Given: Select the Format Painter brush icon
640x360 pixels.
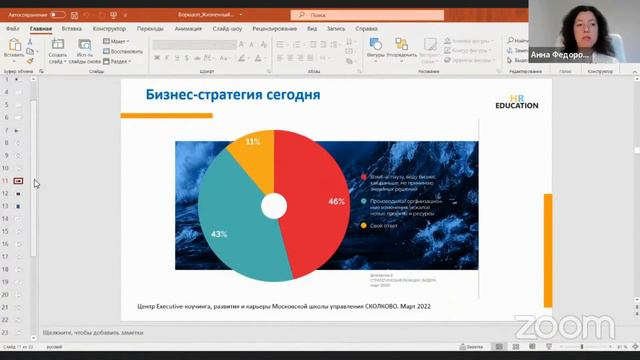Looking at the screenshot, I should 30,61.
